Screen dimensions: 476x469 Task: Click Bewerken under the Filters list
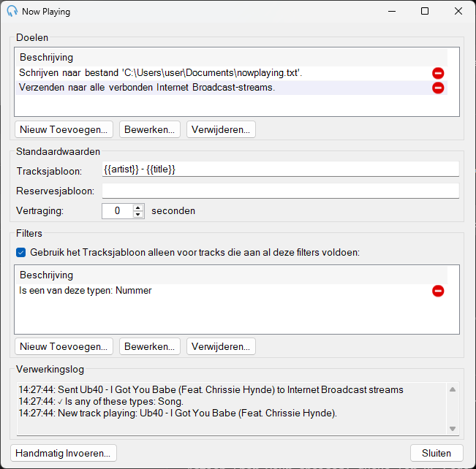[x=150, y=346]
